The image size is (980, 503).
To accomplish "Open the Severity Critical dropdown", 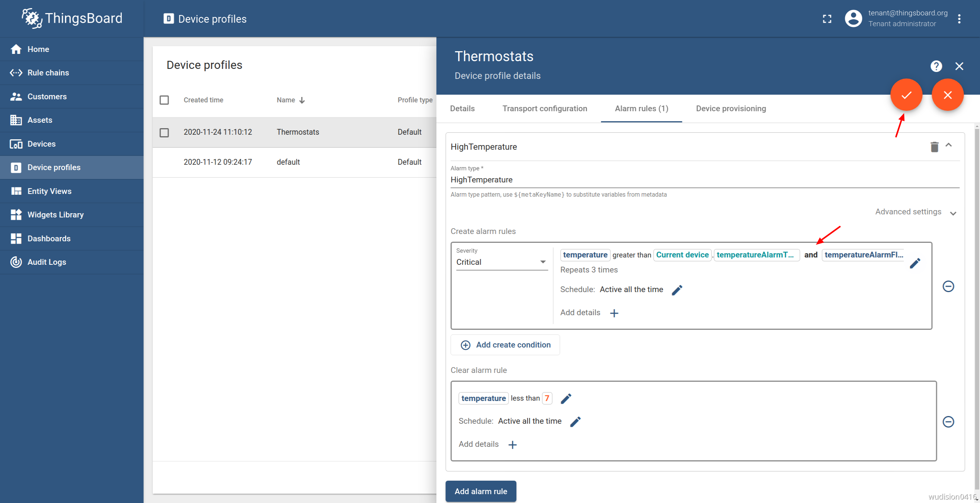I will pyautogui.click(x=501, y=262).
